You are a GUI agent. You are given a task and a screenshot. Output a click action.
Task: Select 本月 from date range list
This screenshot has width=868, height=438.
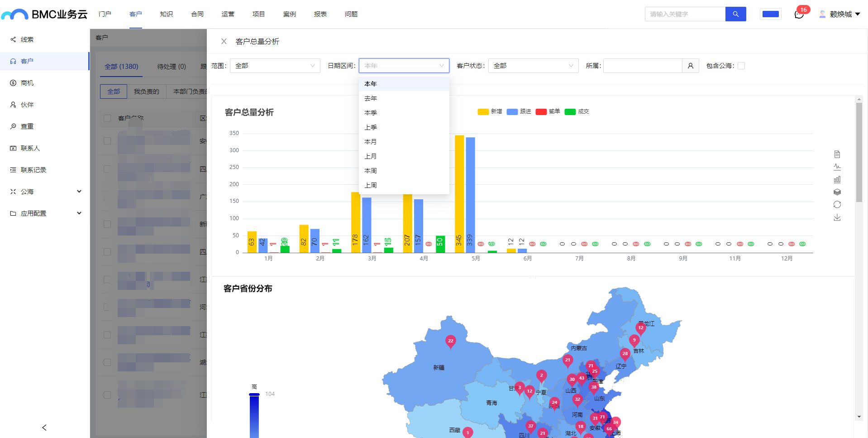point(404,142)
